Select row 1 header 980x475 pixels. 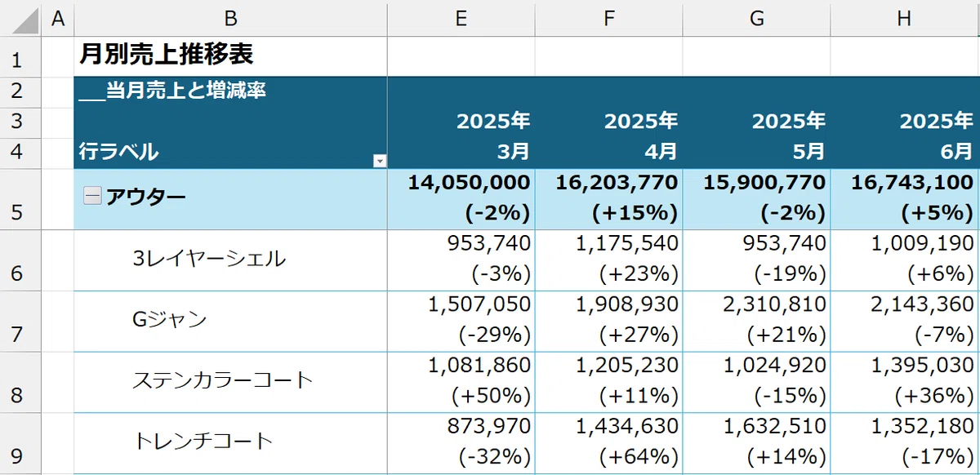20,56
